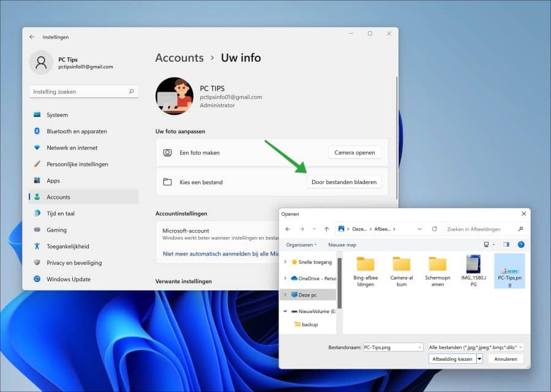Viewport: 551px width, 392px height.
Task: Click Afbeelding kiezen button
Action: click(x=452, y=359)
